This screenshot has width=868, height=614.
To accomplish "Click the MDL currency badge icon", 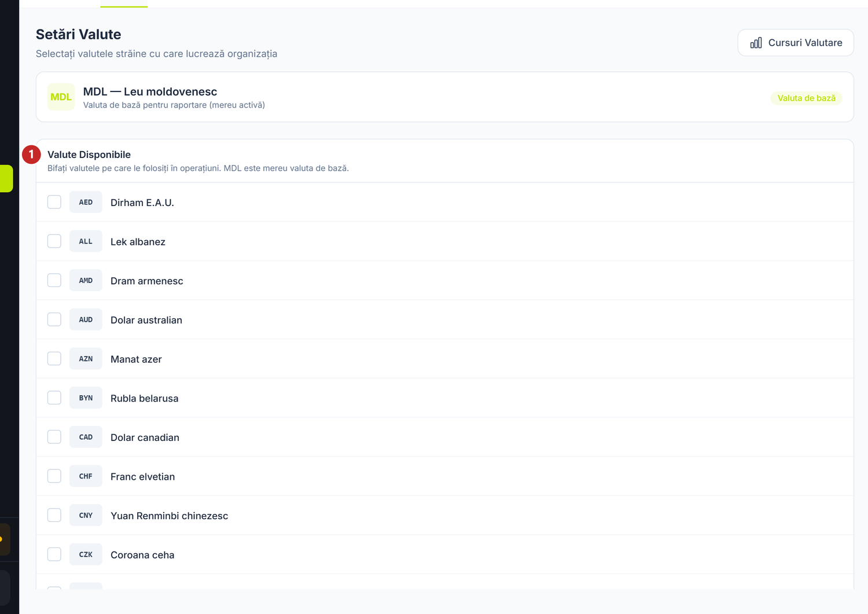I will pyautogui.click(x=61, y=97).
